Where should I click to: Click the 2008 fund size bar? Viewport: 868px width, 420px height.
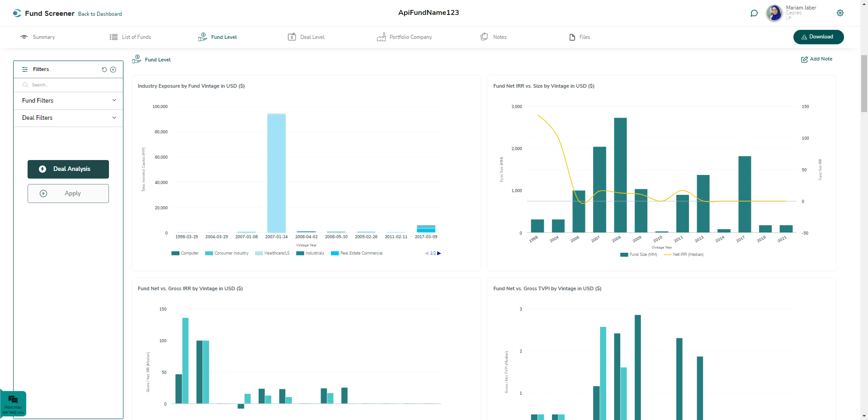tap(620, 175)
